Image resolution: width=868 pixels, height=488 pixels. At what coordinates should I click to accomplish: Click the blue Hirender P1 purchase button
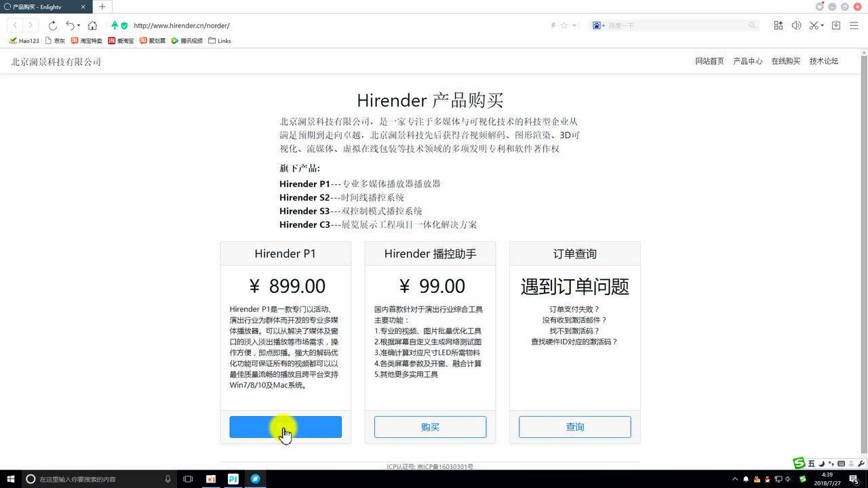point(285,427)
